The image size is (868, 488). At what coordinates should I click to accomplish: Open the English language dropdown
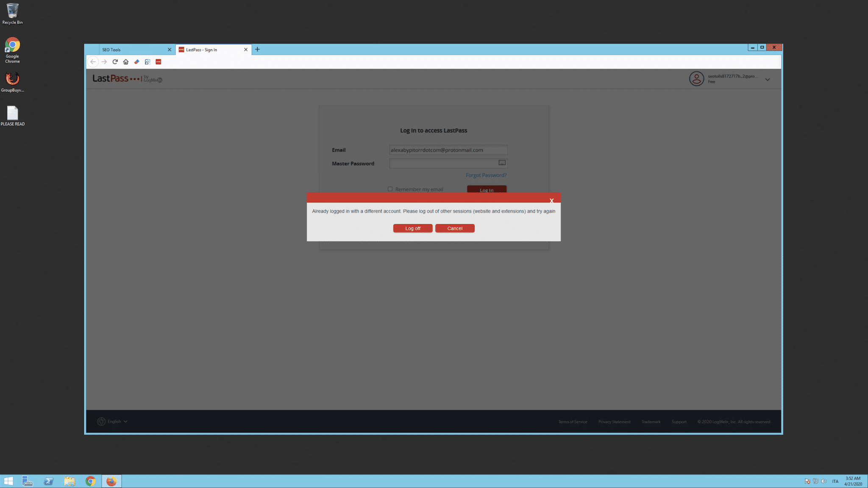click(x=117, y=421)
